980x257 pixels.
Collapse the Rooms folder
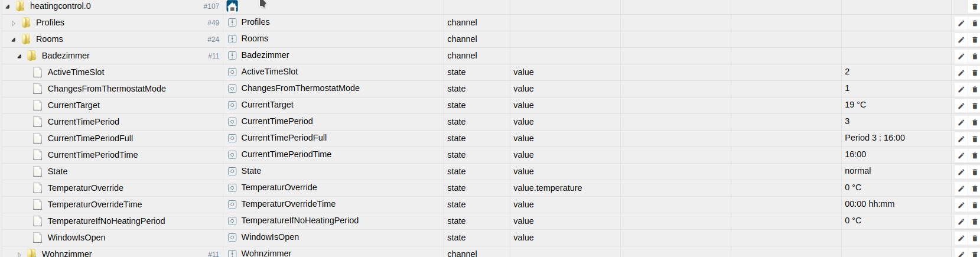click(13, 40)
